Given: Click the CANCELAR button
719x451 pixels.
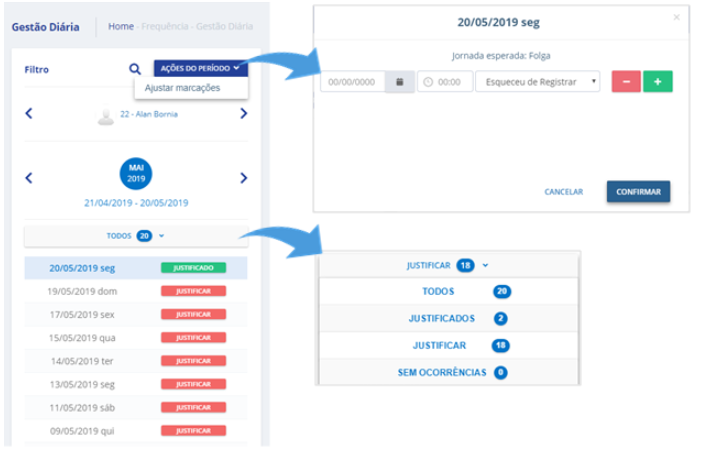Looking at the screenshot, I should [563, 191].
